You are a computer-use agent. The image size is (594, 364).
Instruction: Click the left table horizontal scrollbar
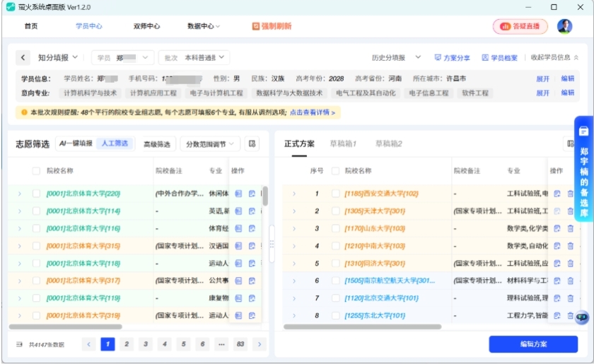pos(66,327)
